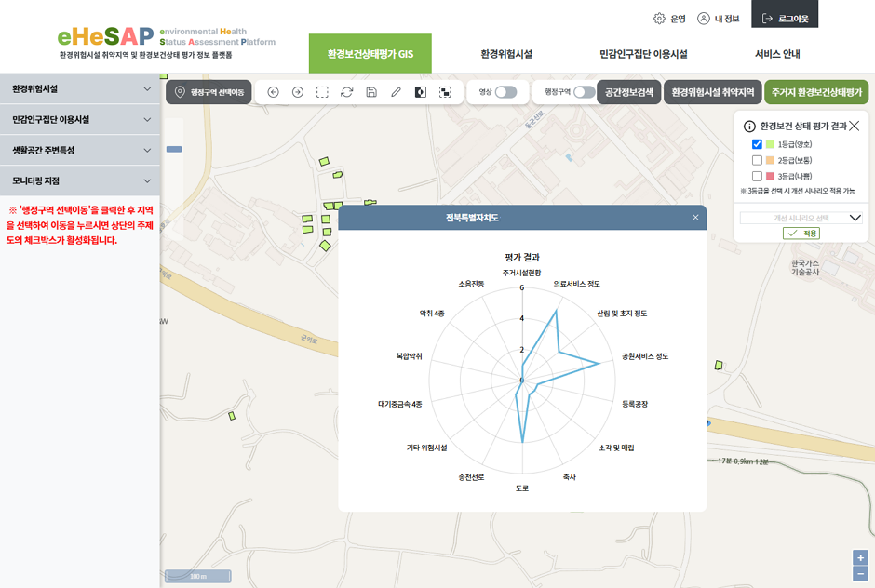Click the 복합악취 chart axis label
This screenshot has width=875, height=588.
pyautogui.click(x=409, y=356)
